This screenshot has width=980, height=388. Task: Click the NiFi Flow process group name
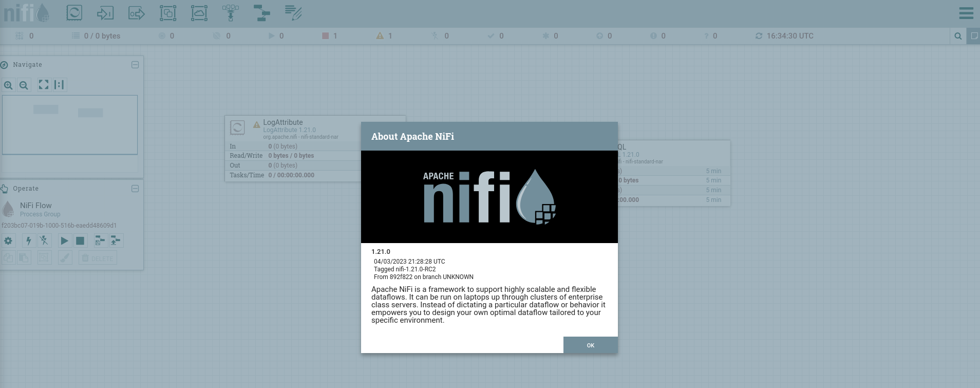pos(35,206)
